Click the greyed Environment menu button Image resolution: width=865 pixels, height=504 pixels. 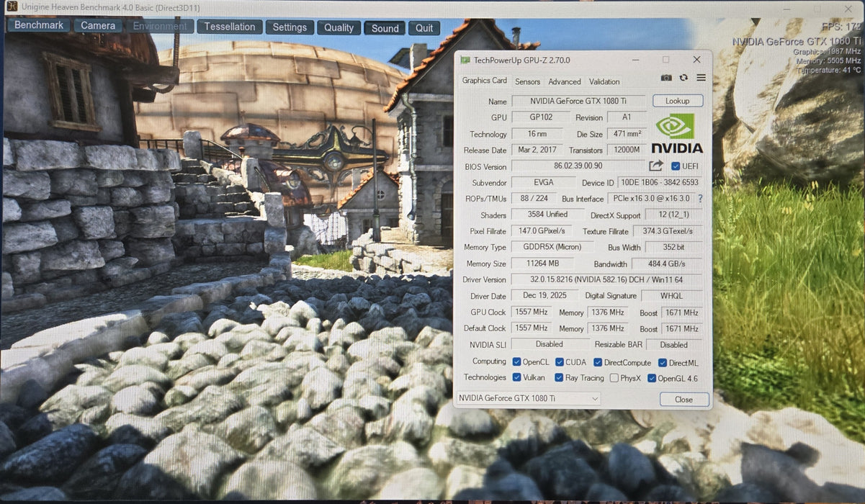pos(160,27)
